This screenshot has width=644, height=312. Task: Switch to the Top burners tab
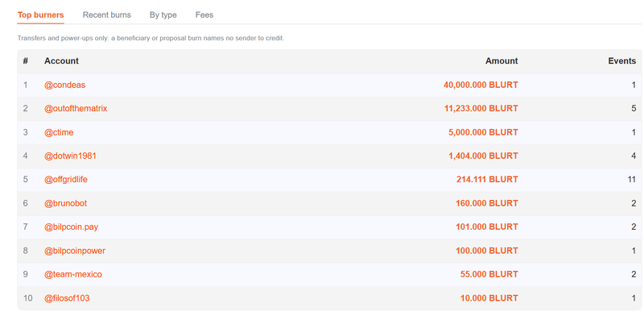(x=41, y=15)
